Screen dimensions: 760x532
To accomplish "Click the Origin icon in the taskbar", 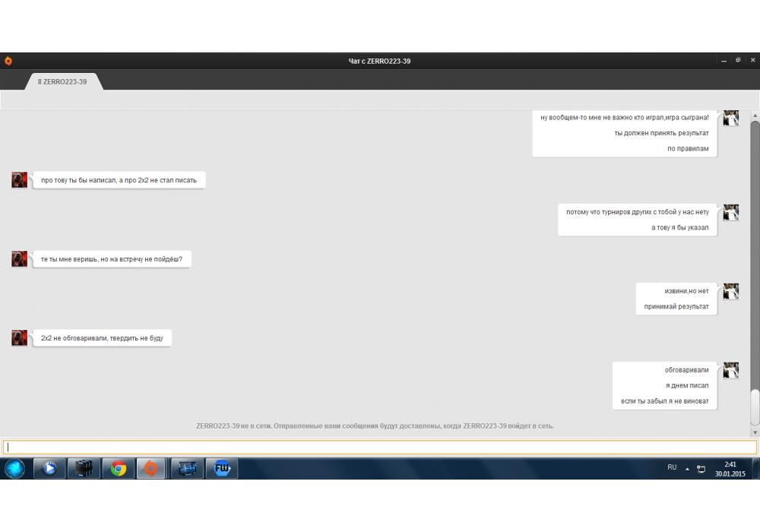I will 151,468.
